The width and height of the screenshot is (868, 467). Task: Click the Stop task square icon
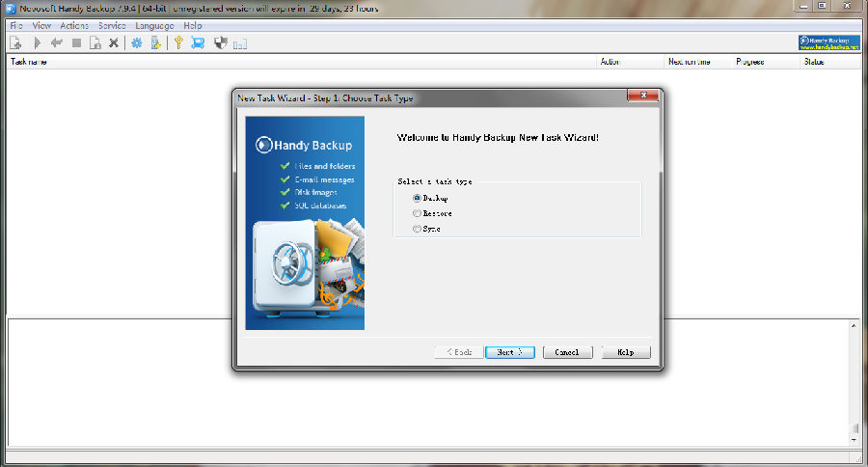click(x=76, y=43)
